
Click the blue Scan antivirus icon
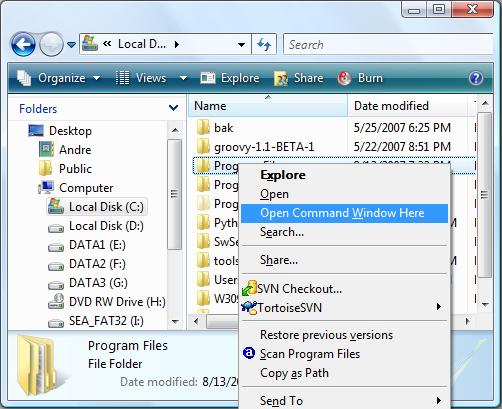(249, 353)
